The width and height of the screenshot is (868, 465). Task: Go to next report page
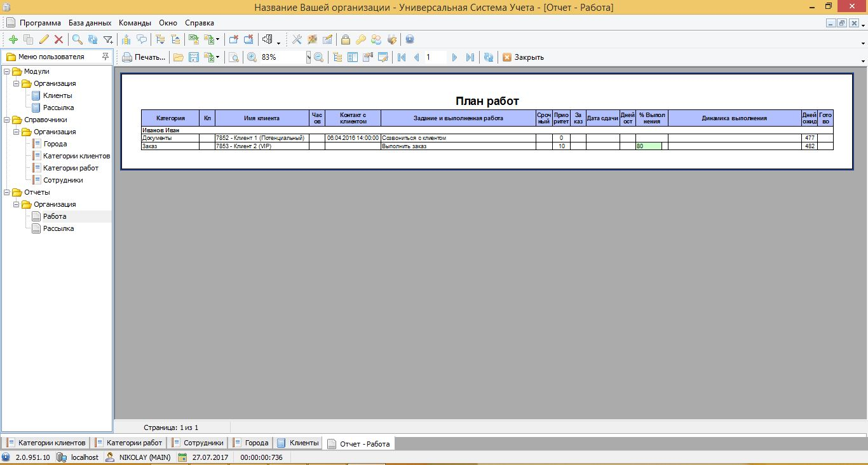coord(454,57)
